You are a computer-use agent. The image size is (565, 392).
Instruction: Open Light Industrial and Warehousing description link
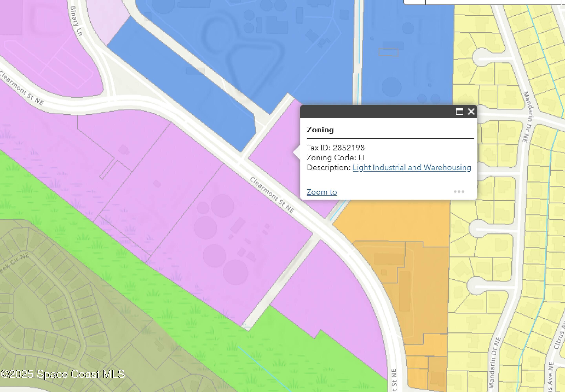click(412, 168)
